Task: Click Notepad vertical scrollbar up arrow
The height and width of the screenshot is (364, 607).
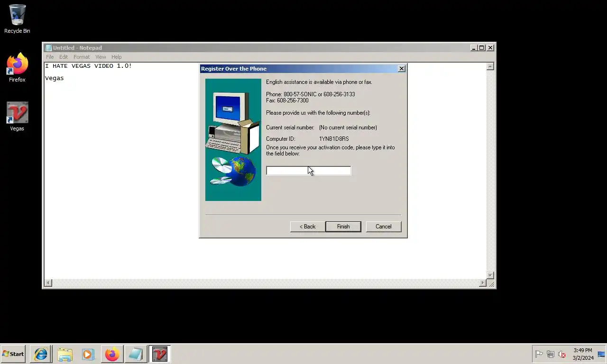Action: tap(490, 66)
